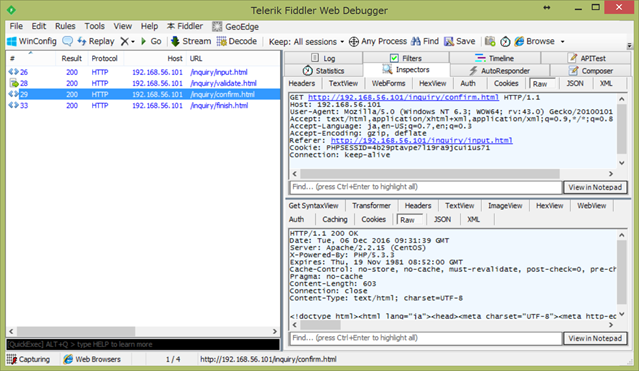Open response Transformer tab
Image resolution: width=639 pixels, height=371 pixels.
tap(371, 205)
